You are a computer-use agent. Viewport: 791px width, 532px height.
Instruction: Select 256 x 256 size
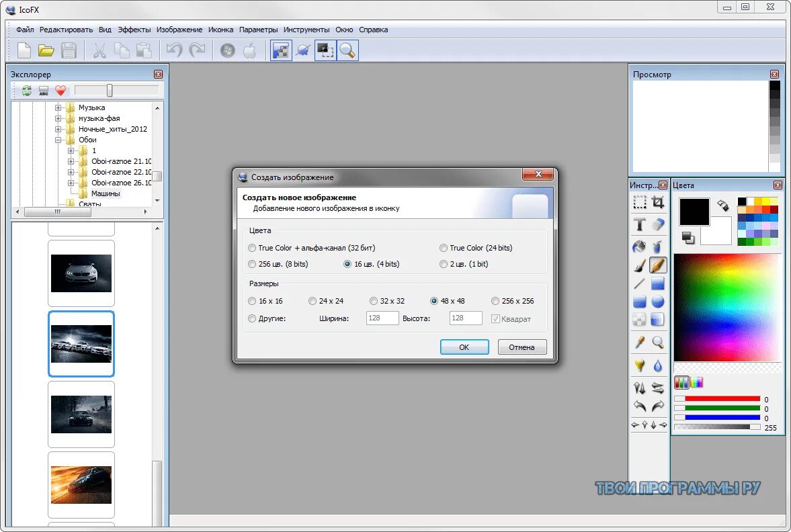513,301
